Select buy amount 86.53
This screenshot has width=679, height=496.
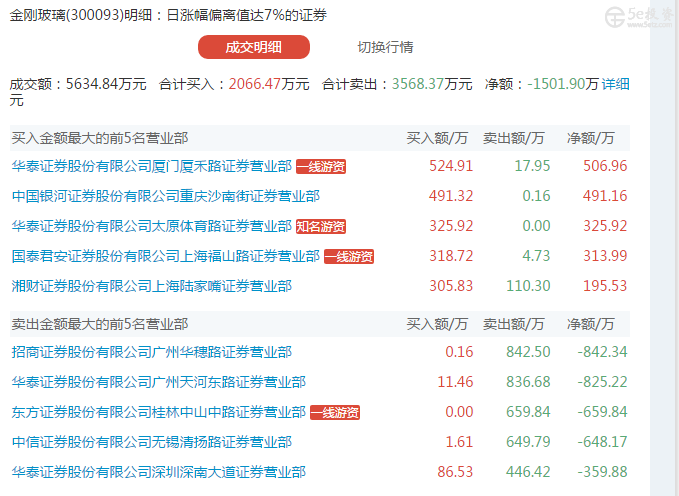pos(455,471)
